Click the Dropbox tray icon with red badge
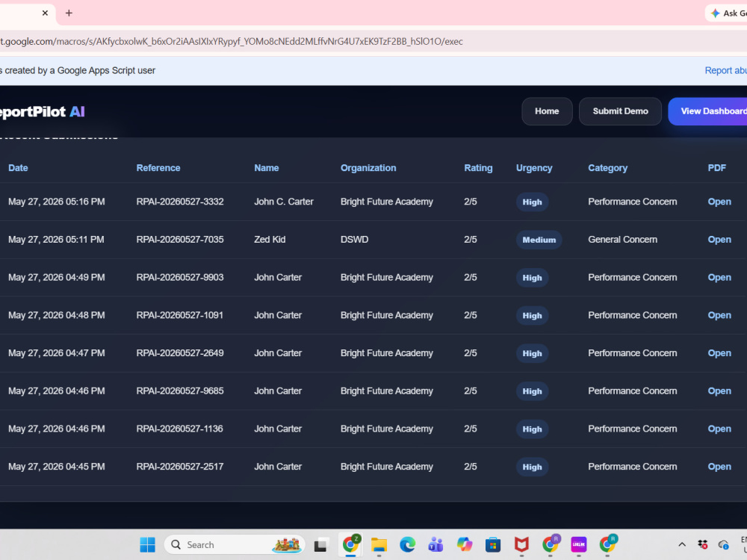The image size is (747, 560). coord(703,544)
